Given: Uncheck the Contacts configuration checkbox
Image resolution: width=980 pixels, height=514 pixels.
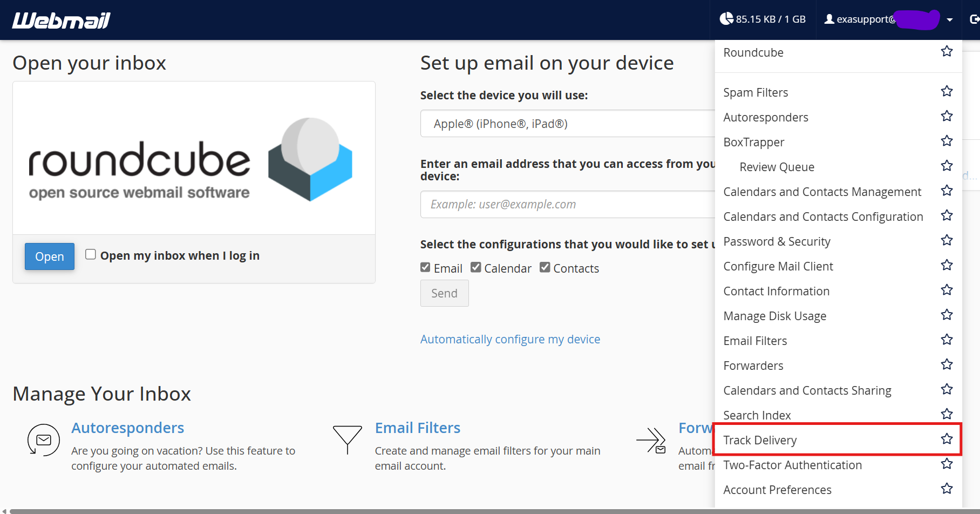Looking at the screenshot, I should pyautogui.click(x=545, y=267).
